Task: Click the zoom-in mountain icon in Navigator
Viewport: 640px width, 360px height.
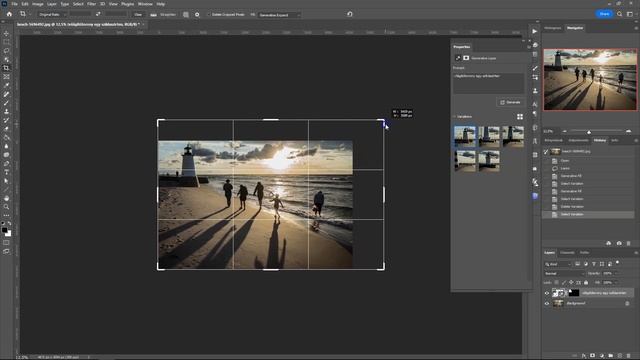Action: (629, 131)
